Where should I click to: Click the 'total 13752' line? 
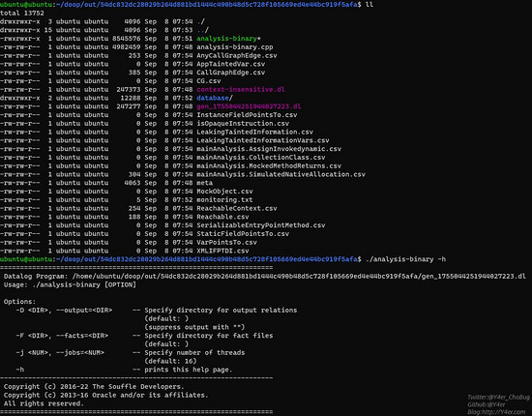click(x=22, y=13)
